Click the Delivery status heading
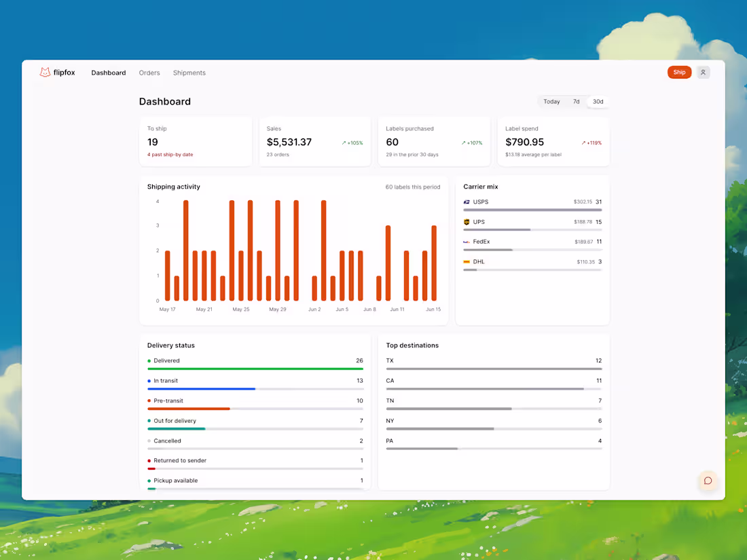This screenshot has width=747, height=560. click(x=171, y=346)
